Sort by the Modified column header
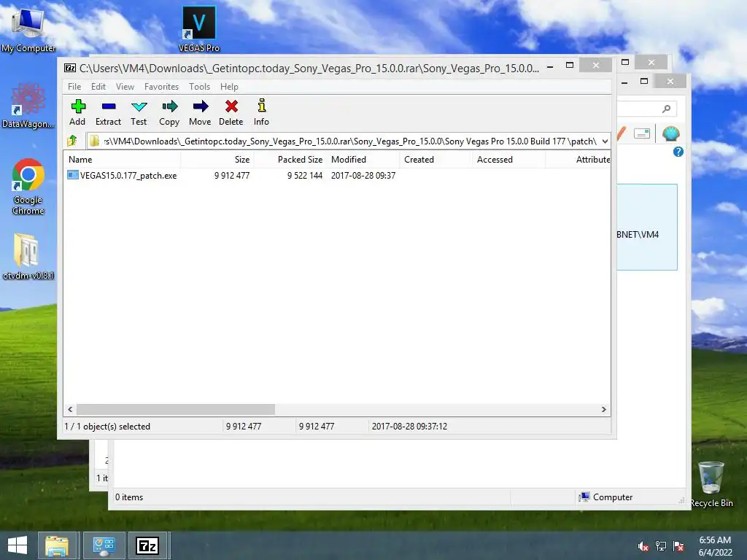The image size is (747, 560). click(x=363, y=160)
